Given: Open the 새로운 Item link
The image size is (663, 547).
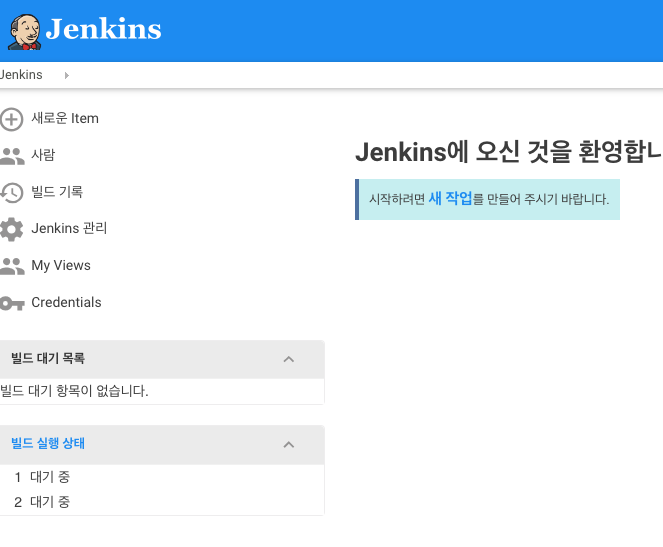Looking at the screenshot, I should pos(65,118).
